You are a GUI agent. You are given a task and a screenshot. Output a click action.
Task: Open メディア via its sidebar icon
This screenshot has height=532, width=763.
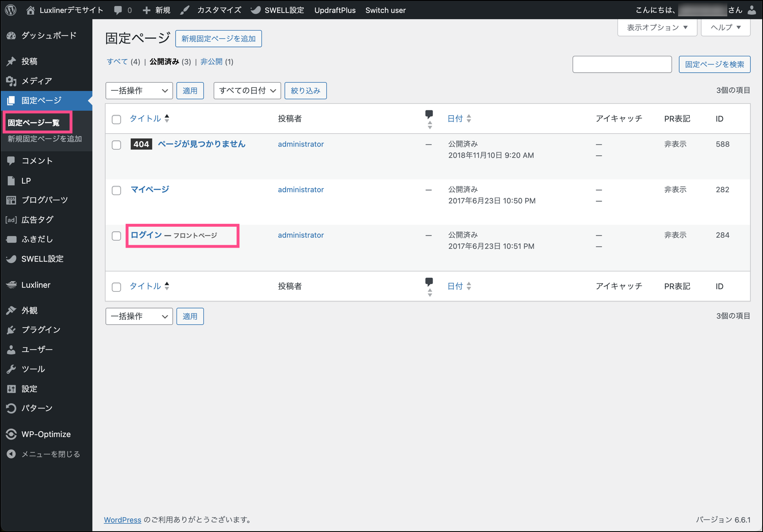tap(11, 81)
